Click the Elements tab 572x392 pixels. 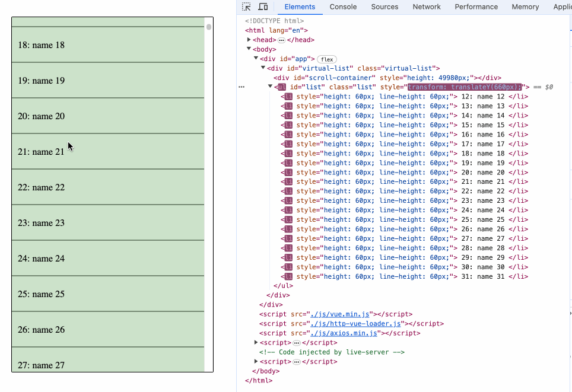tap(300, 7)
